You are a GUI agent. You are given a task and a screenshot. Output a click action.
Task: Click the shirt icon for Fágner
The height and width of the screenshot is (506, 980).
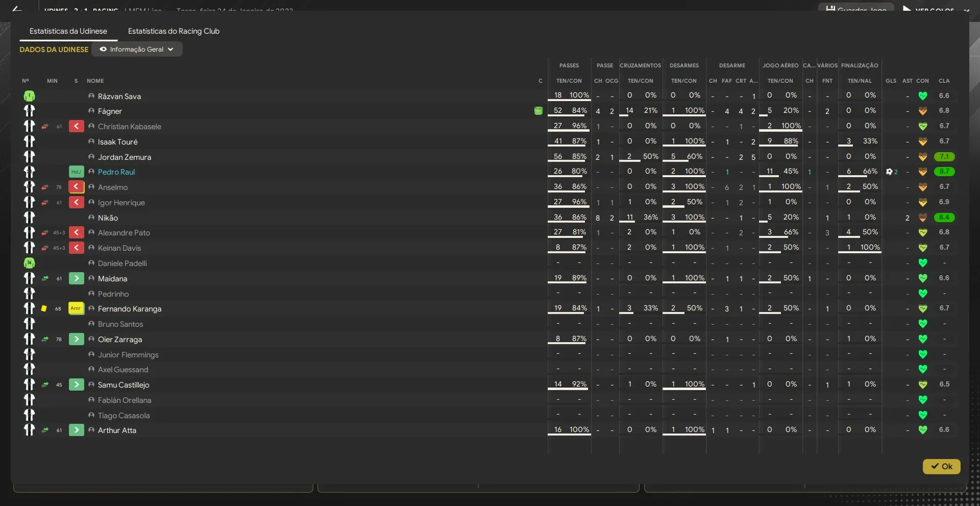coord(29,111)
